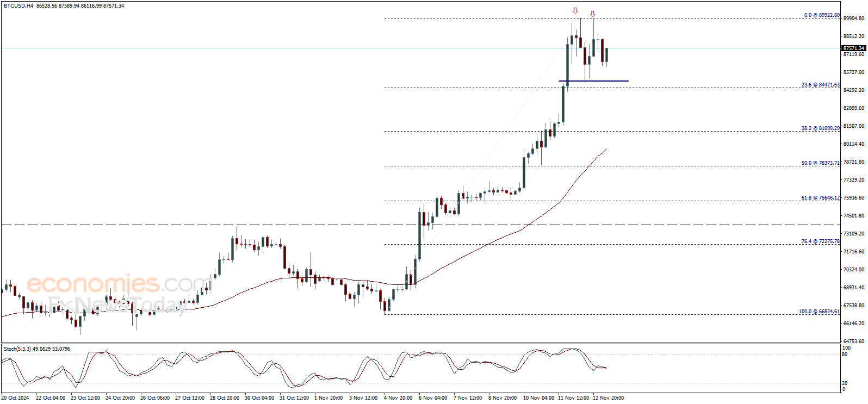868x404 pixels.
Task: Click the BTCUSD,H4 chart title
Action: tap(17, 6)
